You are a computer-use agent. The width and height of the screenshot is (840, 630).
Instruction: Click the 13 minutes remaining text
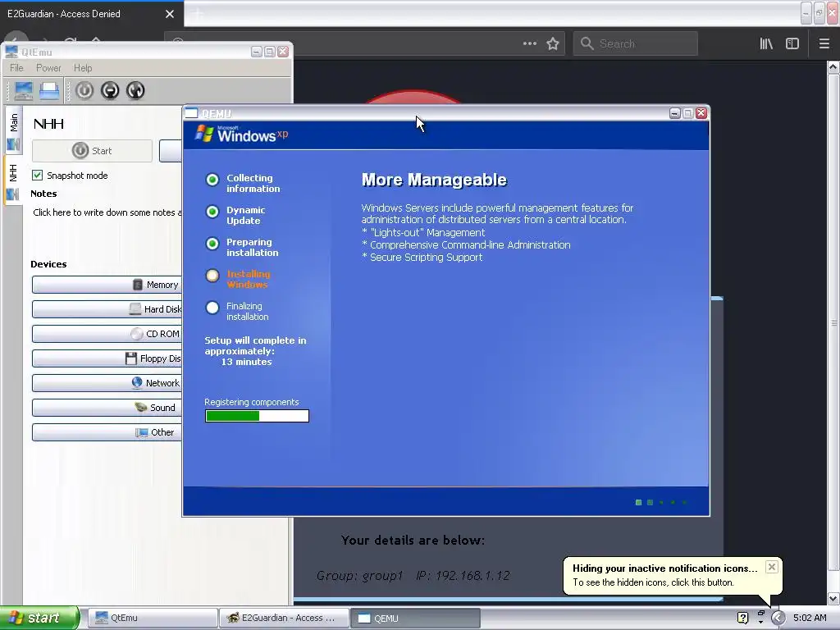point(246,362)
